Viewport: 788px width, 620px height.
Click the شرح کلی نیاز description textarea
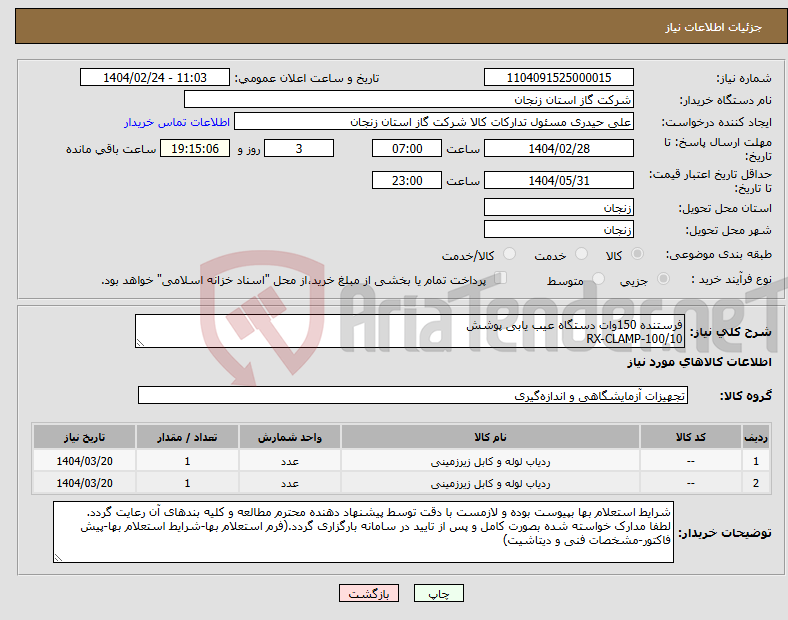(409, 331)
